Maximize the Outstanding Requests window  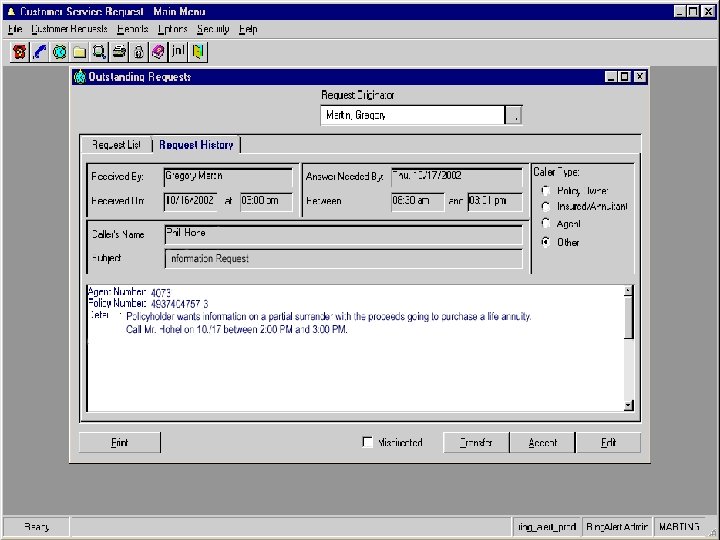click(624, 77)
